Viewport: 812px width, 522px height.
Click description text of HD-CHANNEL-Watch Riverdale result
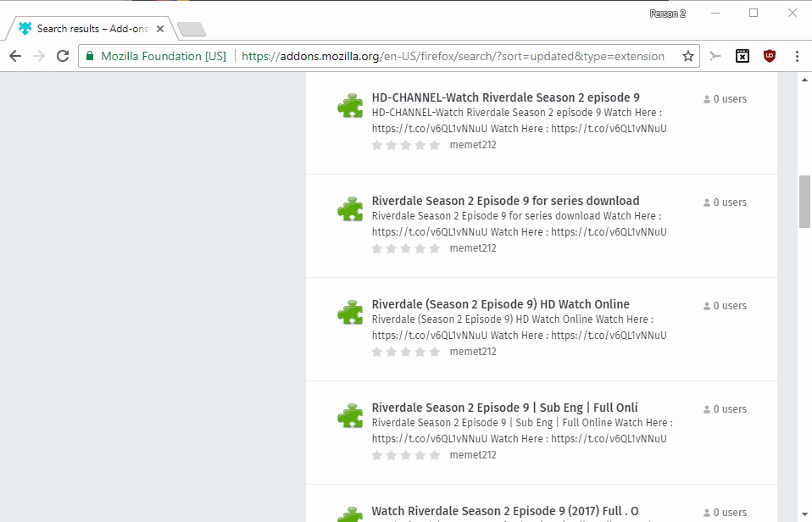click(520, 120)
